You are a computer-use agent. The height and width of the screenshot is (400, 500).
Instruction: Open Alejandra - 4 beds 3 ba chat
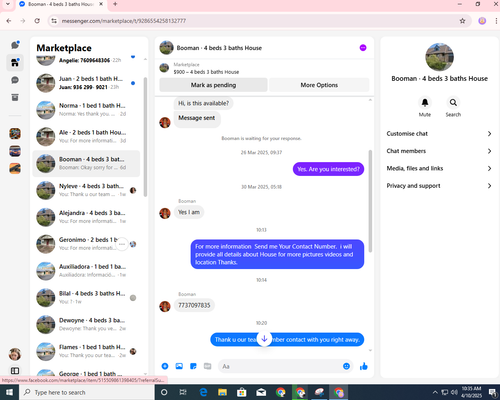(86, 217)
